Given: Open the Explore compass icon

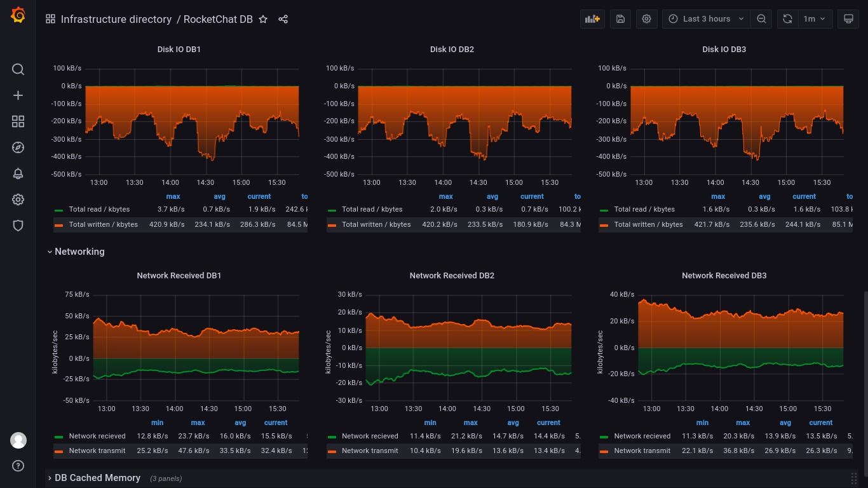Looking at the screenshot, I should (18, 147).
